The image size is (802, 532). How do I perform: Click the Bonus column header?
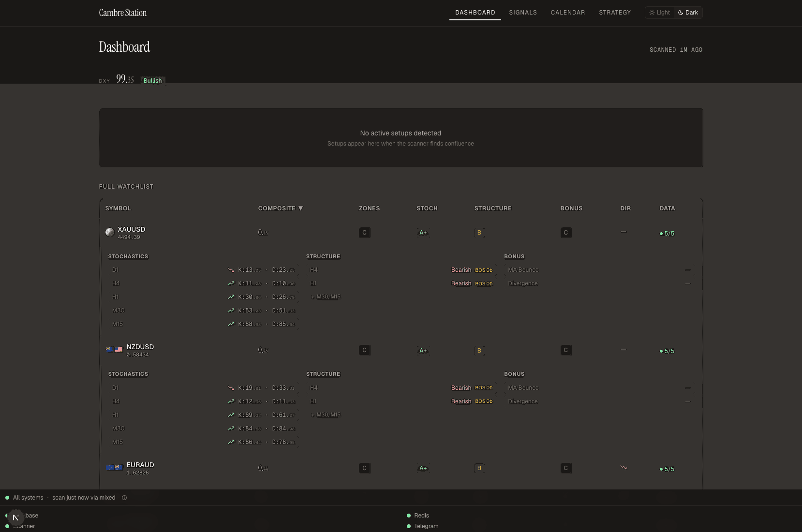coord(571,208)
